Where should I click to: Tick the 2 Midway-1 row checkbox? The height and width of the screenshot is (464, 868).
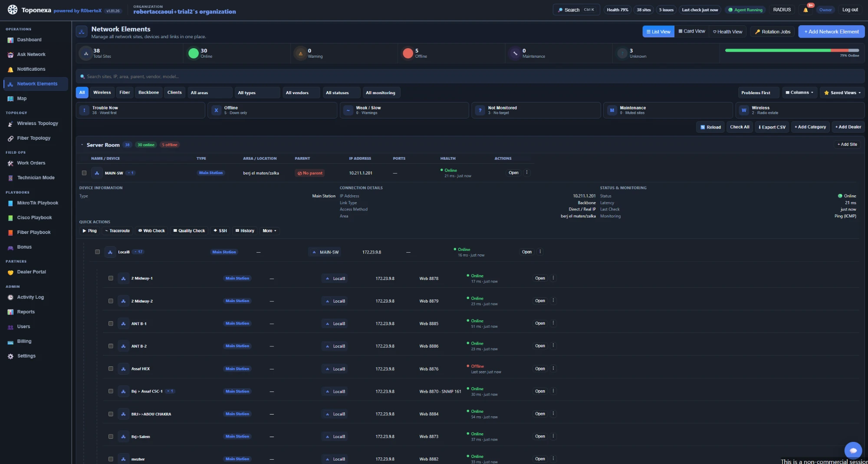point(111,278)
